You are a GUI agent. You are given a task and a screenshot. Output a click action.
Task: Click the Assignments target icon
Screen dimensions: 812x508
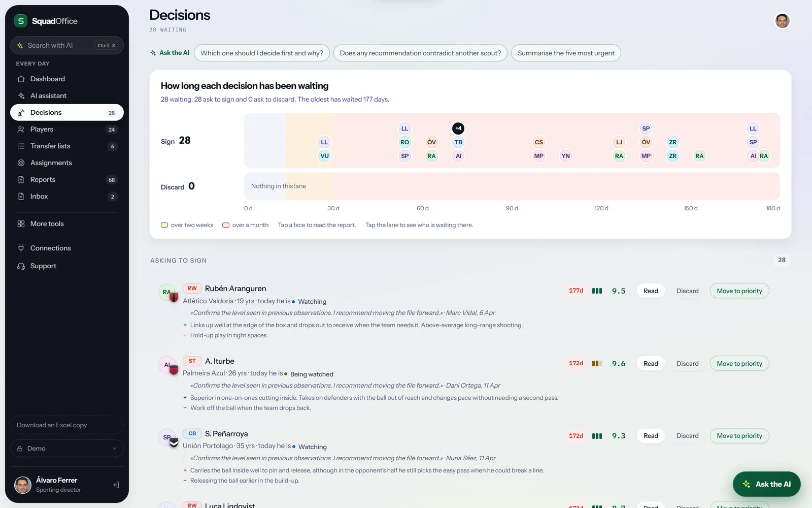tap(21, 163)
